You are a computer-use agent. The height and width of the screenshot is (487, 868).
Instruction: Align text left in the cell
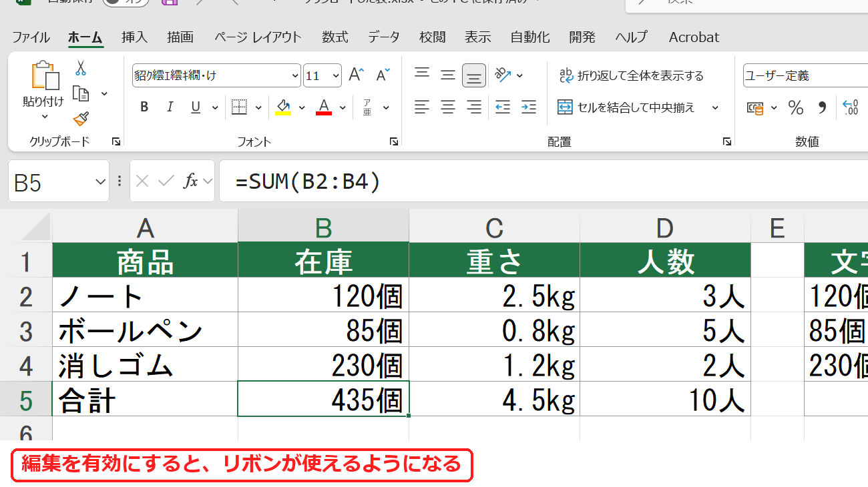click(x=421, y=107)
